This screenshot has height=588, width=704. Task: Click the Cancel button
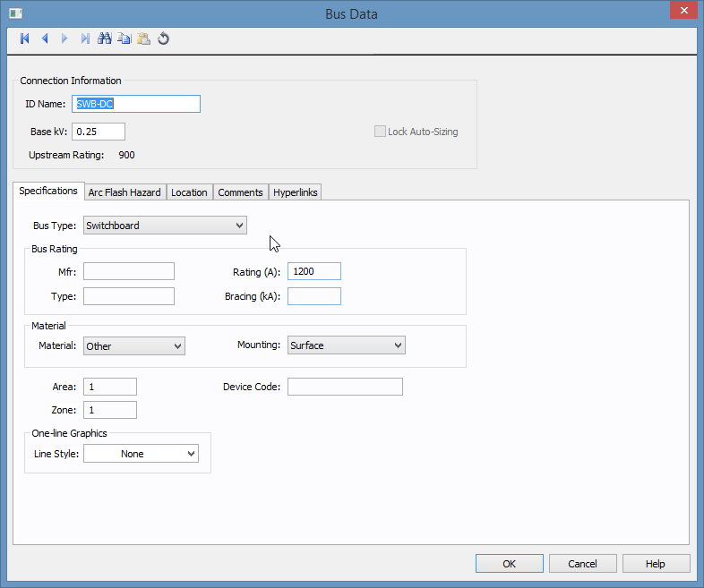(x=582, y=564)
